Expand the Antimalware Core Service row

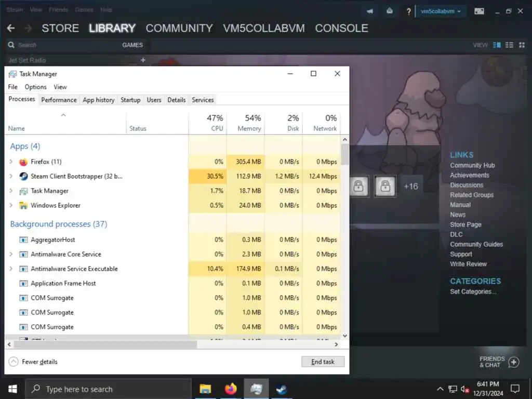click(x=11, y=254)
